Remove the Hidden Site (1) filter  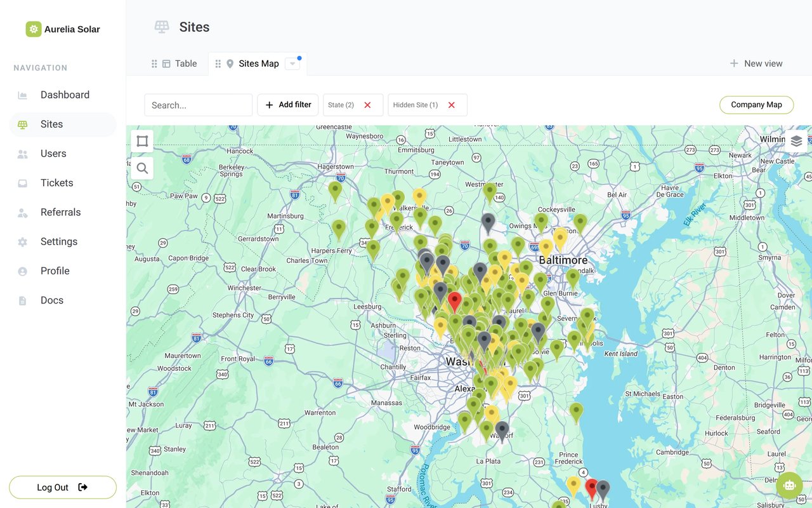click(x=452, y=105)
